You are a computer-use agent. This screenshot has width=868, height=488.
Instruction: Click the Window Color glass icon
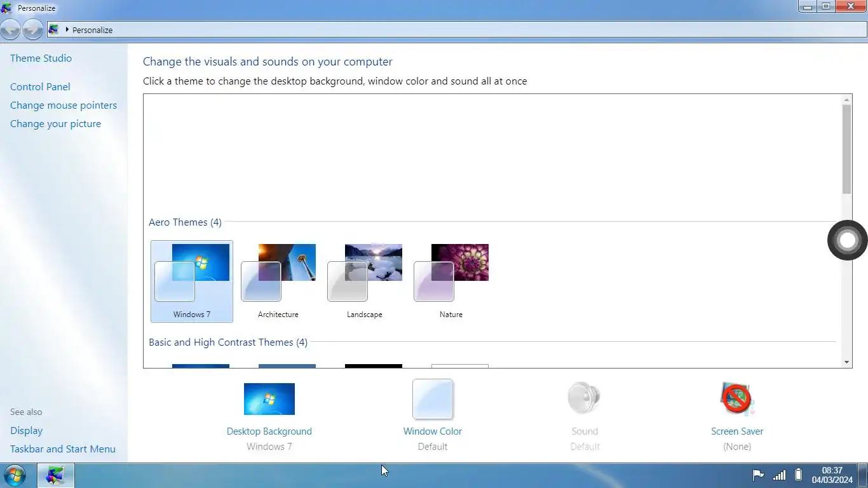pyautogui.click(x=433, y=399)
